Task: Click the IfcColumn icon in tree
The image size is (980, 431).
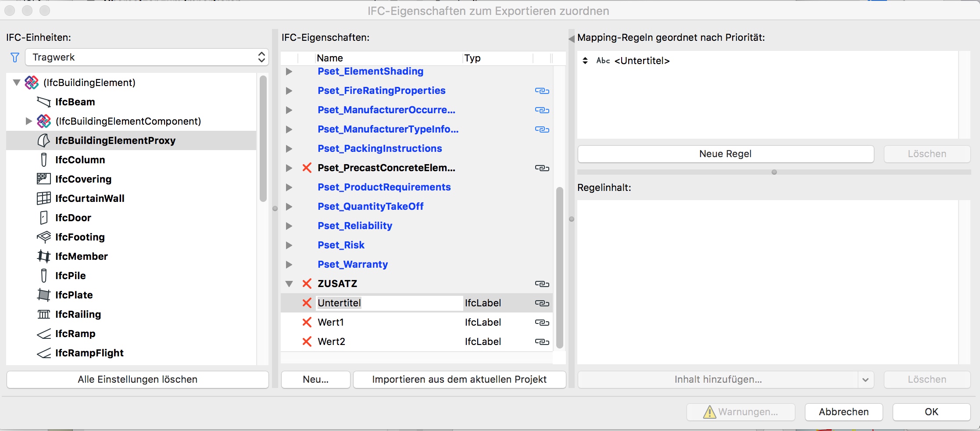Action: [x=43, y=160]
